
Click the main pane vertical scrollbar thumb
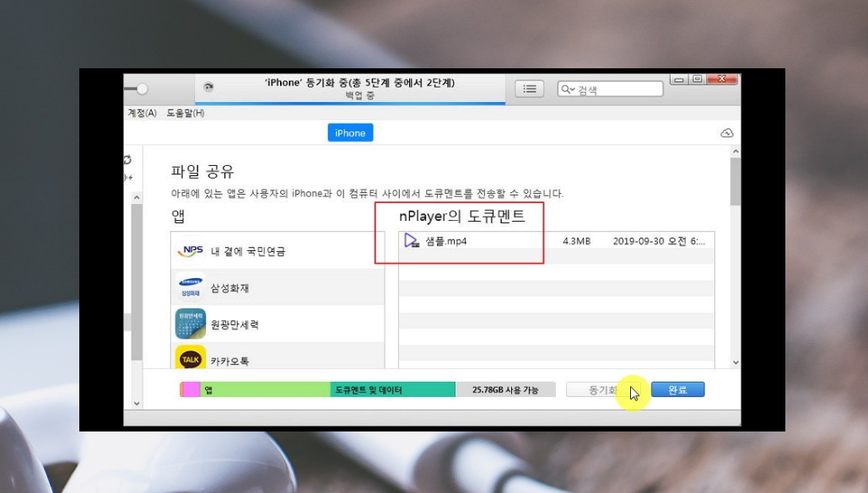pos(736,181)
